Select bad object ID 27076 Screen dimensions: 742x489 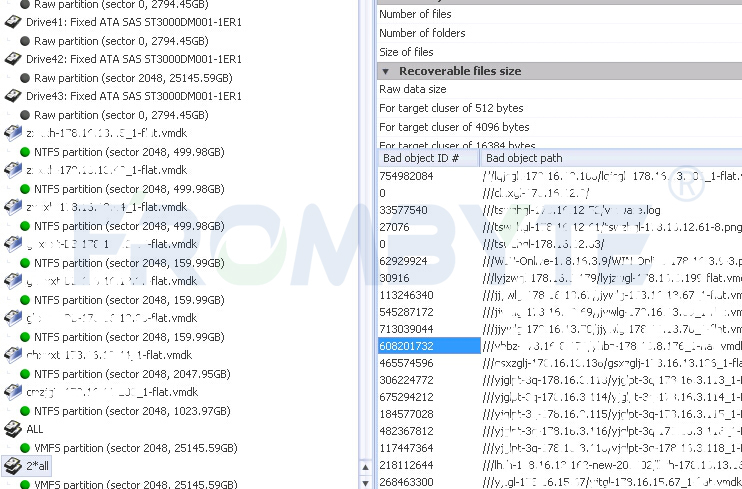[x=394, y=227]
